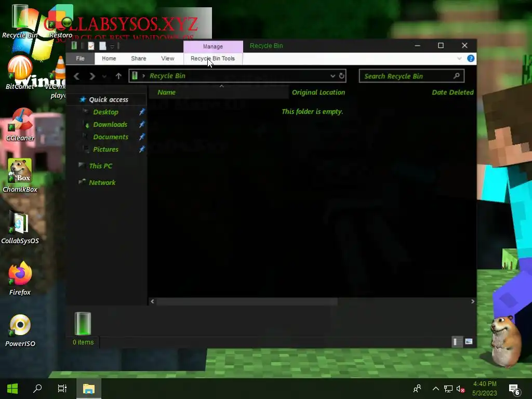This screenshot has height=399, width=532.
Task: Go back using the Back arrow
Action: pos(77,76)
